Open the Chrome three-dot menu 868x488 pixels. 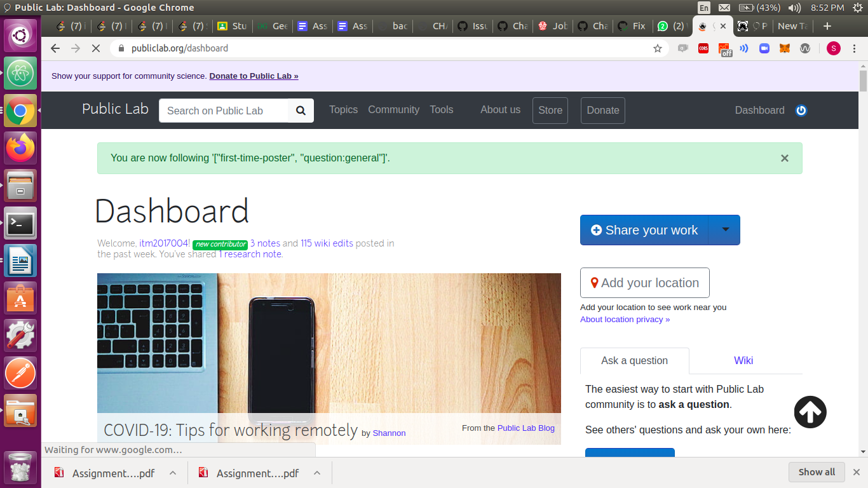coord(855,48)
